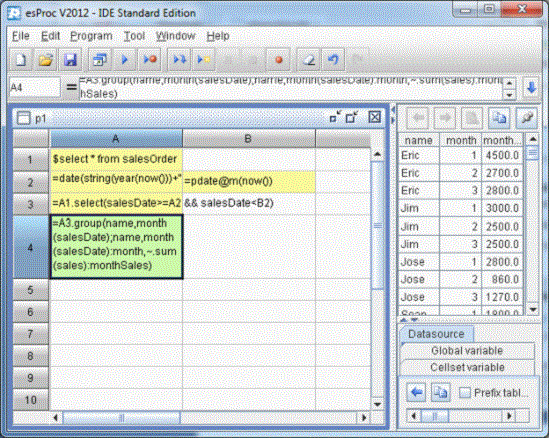This screenshot has width=550, height=439.
Task: Click the run-to-cursor arrow with yellow star icon
Action: pos(204,60)
